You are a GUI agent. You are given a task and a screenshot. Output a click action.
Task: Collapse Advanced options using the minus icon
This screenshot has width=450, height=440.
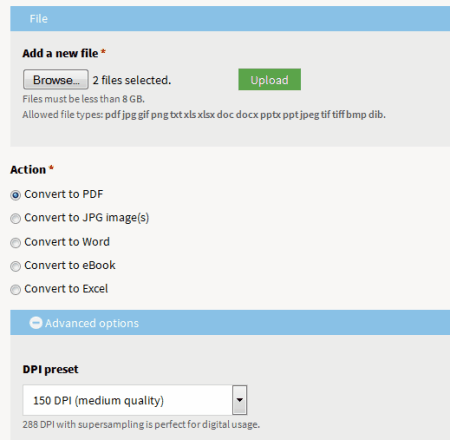(36, 323)
